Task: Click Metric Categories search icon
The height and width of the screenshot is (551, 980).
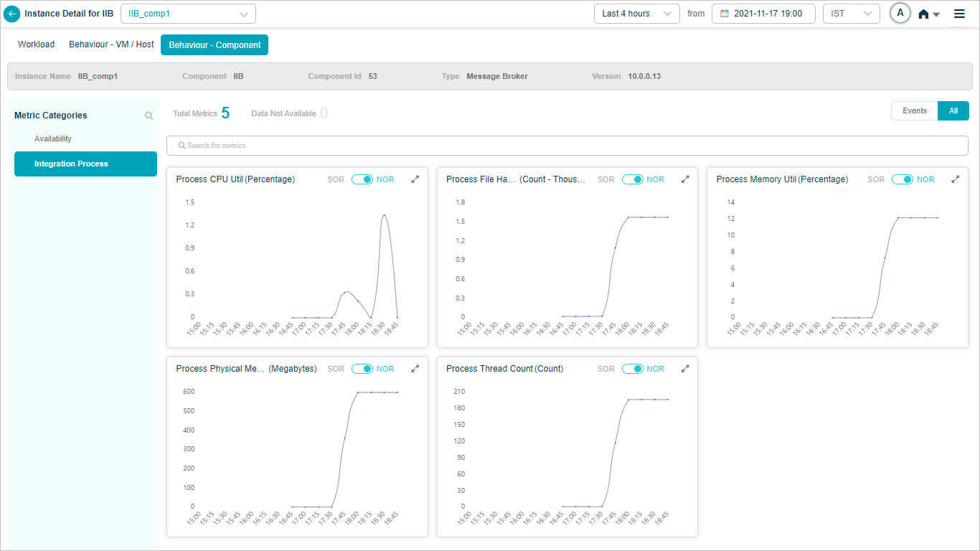Action: [149, 116]
